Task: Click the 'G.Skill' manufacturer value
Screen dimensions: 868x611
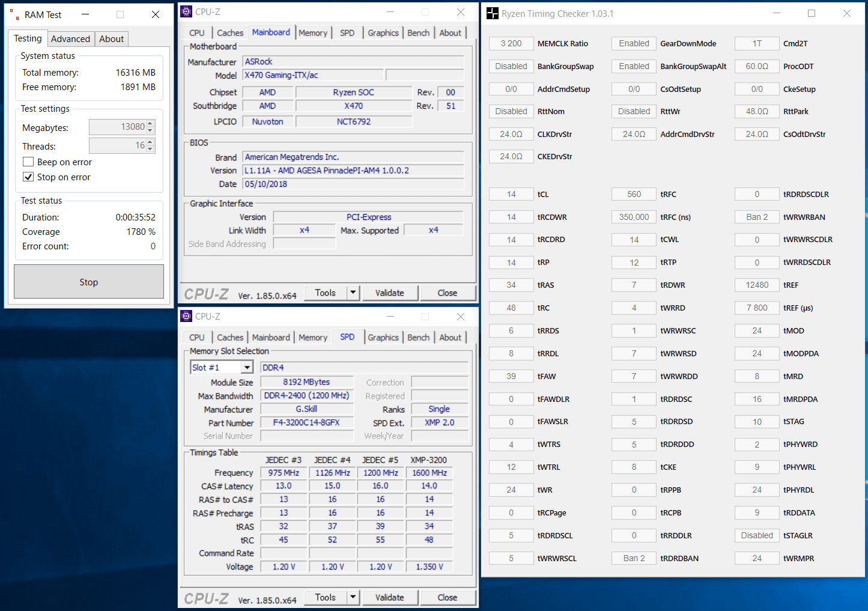Action: [x=306, y=409]
